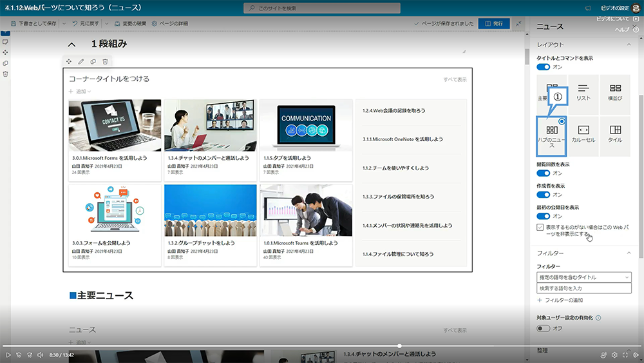Viewport: 644px width, 363px height.
Task: Toggle 閲覧回数を表示 switch
Action: pos(544,173)
